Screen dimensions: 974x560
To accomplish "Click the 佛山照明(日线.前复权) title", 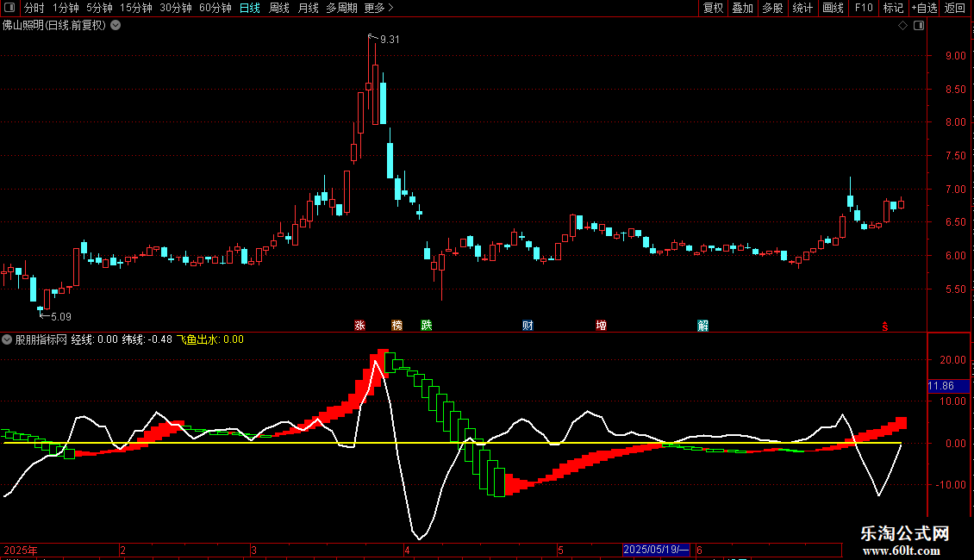I will 54,26.
